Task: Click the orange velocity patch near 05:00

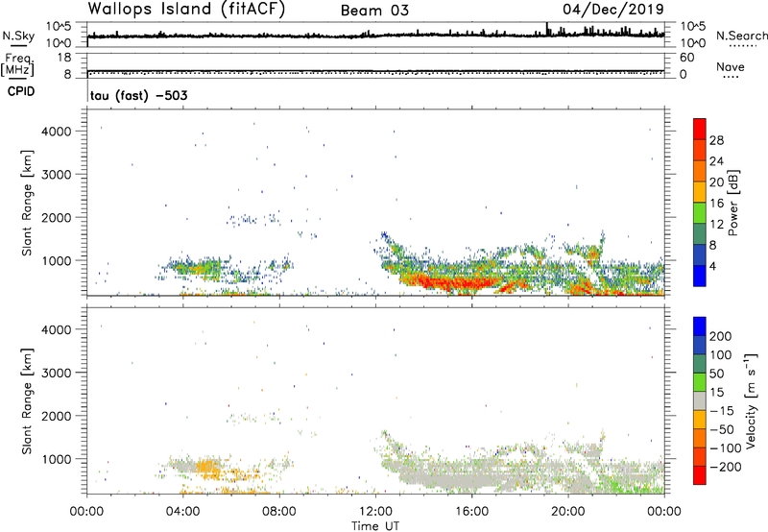Action: pos(206,467)
